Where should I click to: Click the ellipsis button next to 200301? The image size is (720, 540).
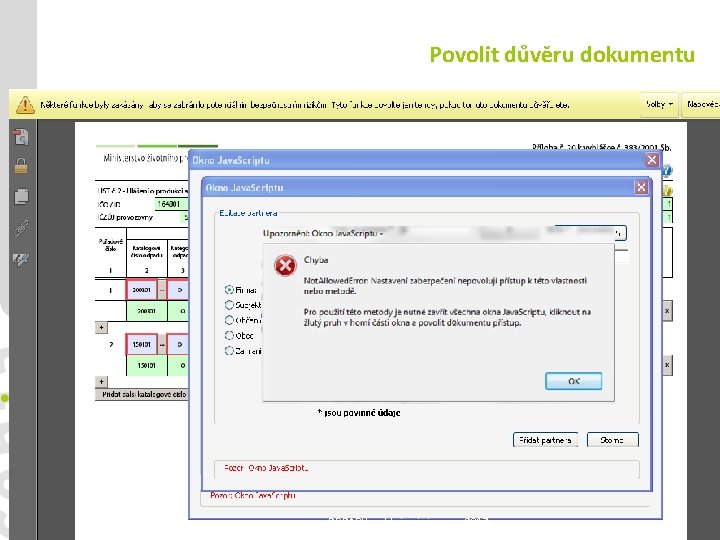[x=162, y=290]
